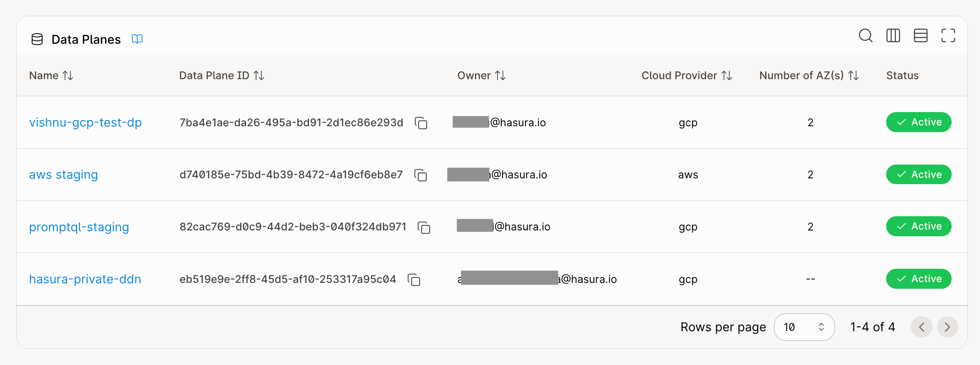The width and height of the screenshot is (980, 365).
Task: Open the column visibility icon
Action: [x=893, y=36]
